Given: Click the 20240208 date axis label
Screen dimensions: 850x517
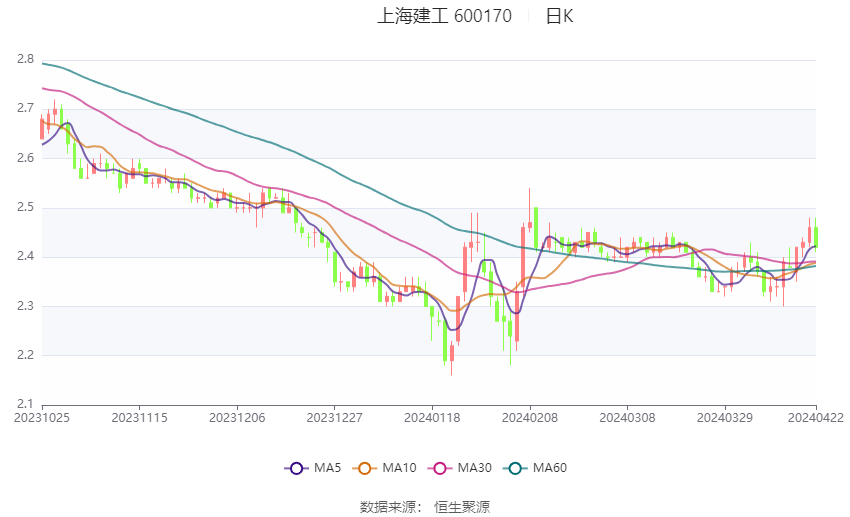Looking at the screenshot, I should (x=530, y=418).
